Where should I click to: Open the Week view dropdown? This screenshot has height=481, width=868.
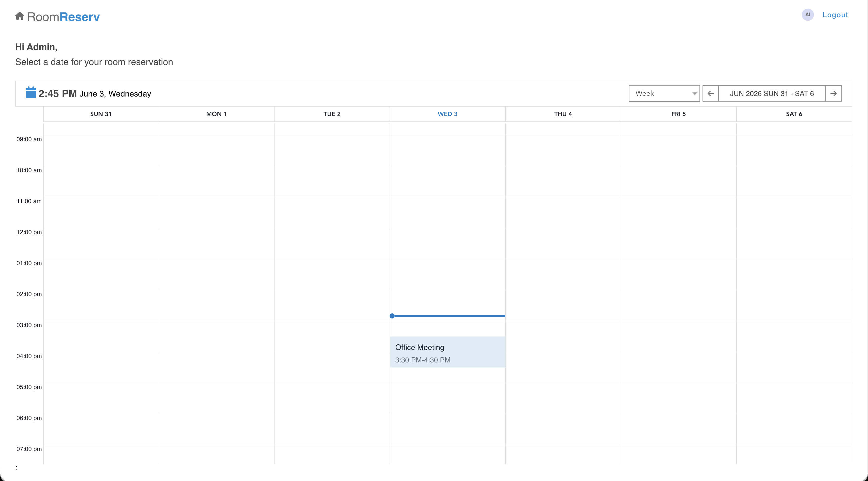coord(664,93)
